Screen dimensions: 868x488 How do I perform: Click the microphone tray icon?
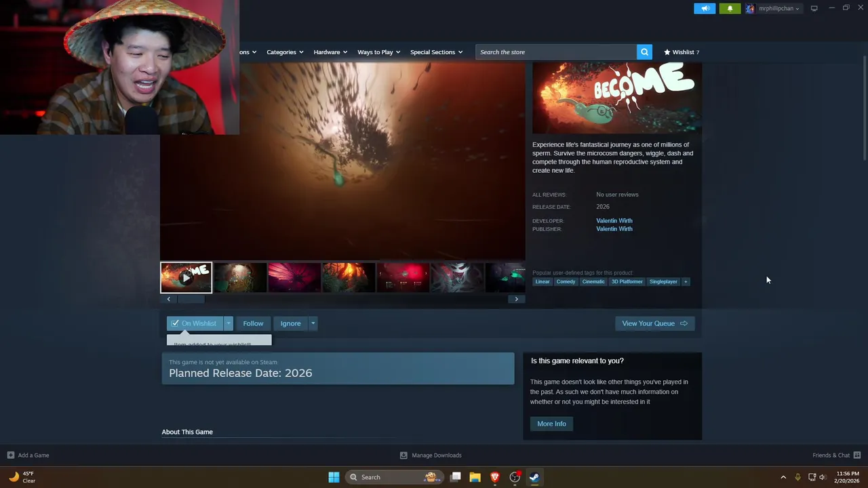tap(797, 477)
